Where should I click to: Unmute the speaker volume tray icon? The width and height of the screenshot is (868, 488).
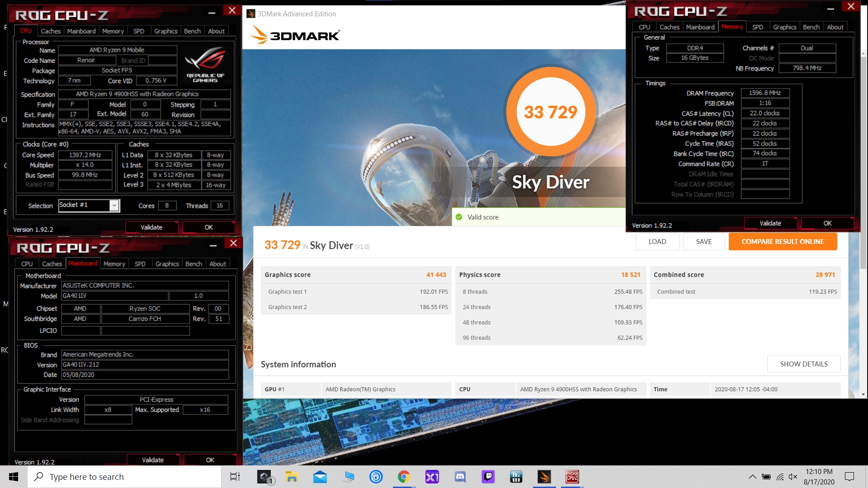793,477
